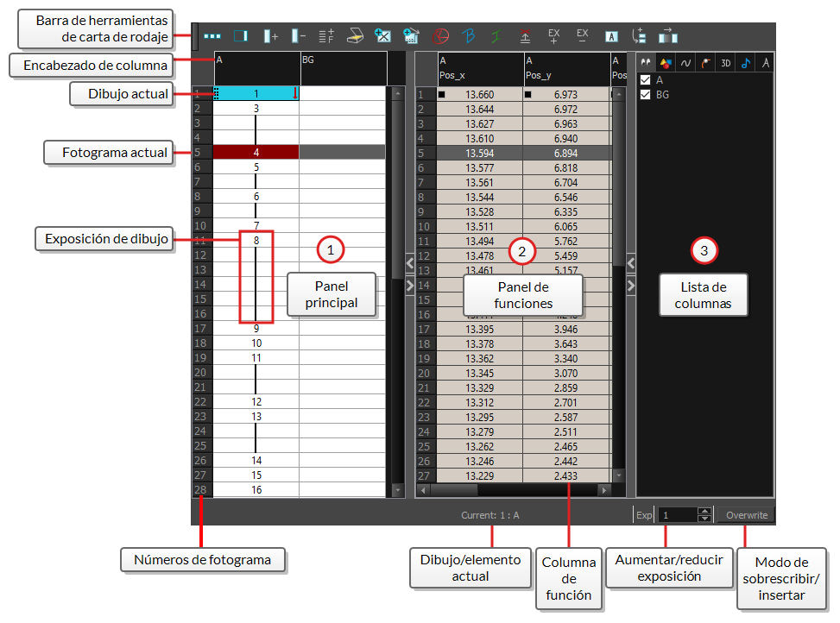
Task: Select the BG column header
Action: (344, 68)
